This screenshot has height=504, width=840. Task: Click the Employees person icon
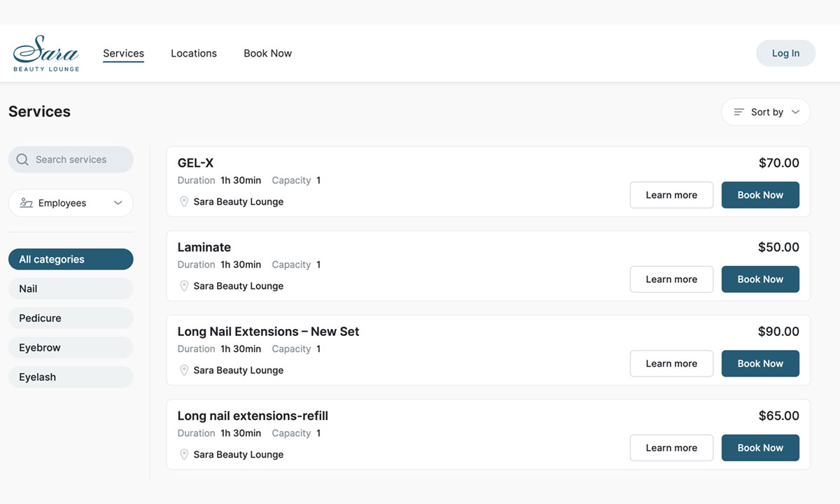point(27,203)
